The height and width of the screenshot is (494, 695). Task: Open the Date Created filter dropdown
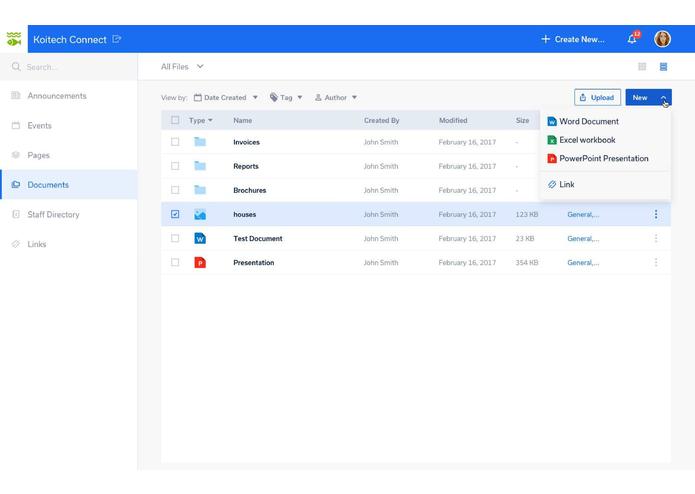click(x=226, y=97)
